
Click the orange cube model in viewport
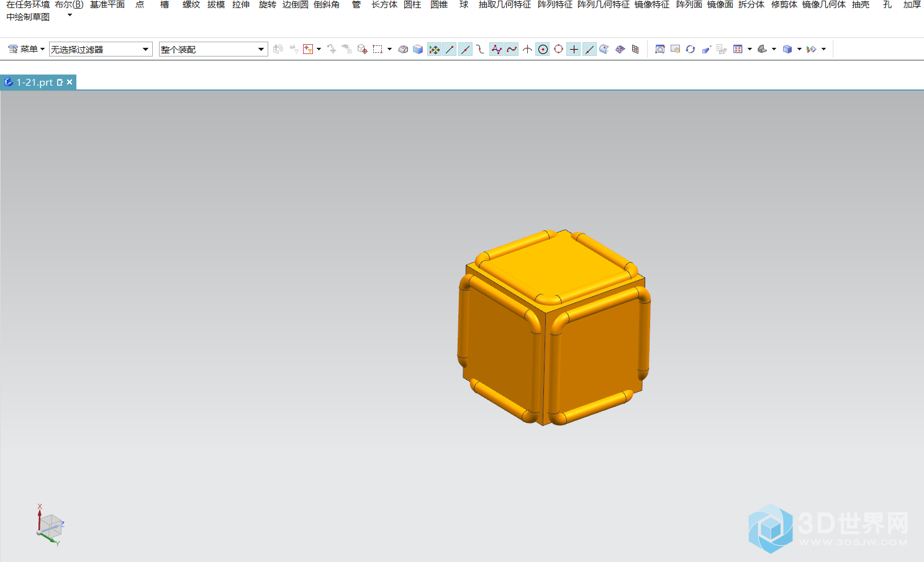555,328
